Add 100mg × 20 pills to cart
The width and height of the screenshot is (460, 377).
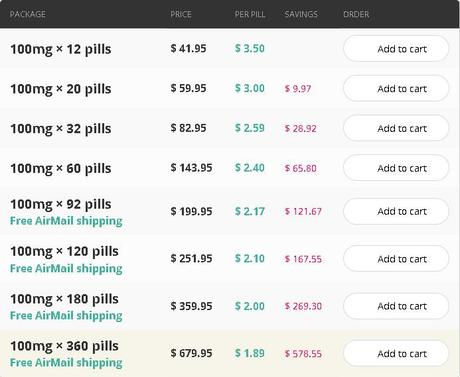pyautogui.click(x=396, y=88)
